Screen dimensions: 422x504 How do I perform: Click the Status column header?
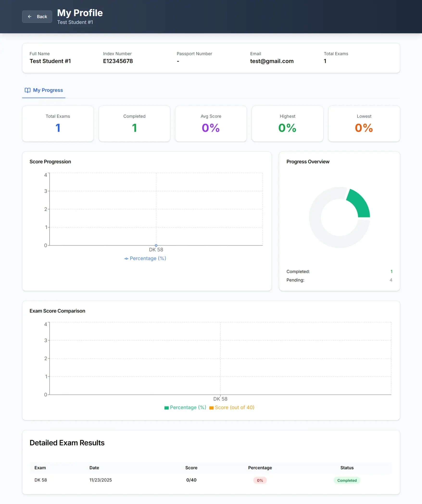coord(347,468)
